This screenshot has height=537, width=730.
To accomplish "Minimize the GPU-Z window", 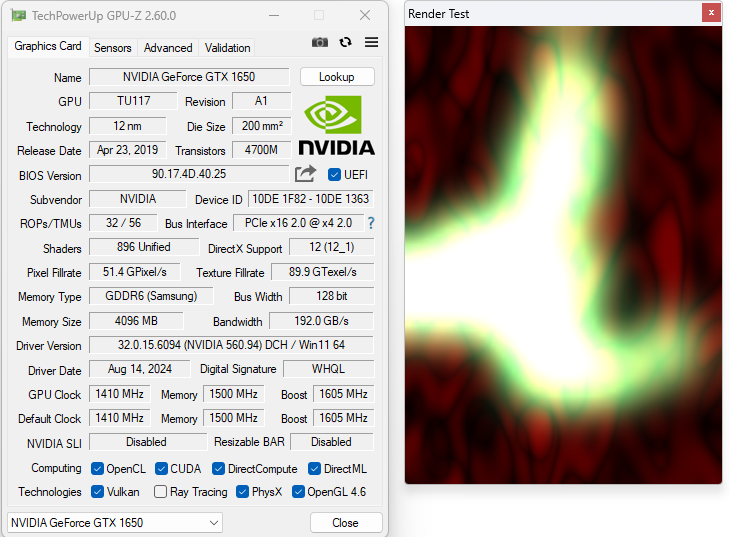I will [274, 15].
